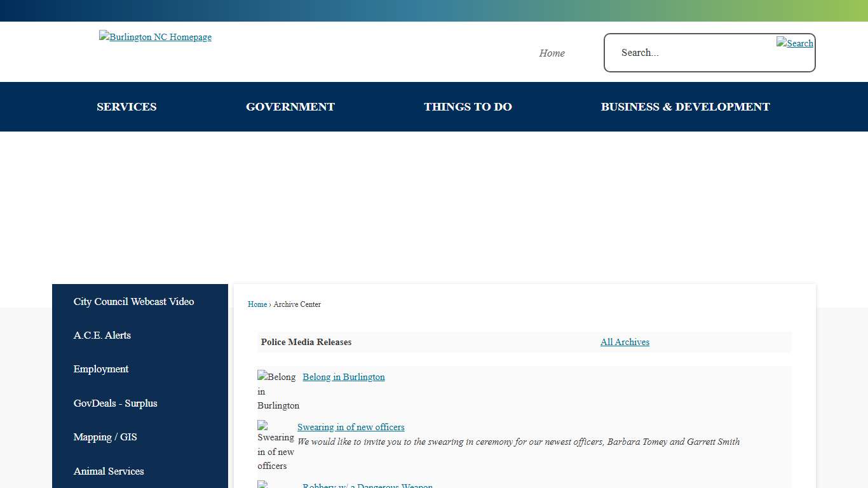
Task: Click the Search input field
Action: [x=693, y=53]
